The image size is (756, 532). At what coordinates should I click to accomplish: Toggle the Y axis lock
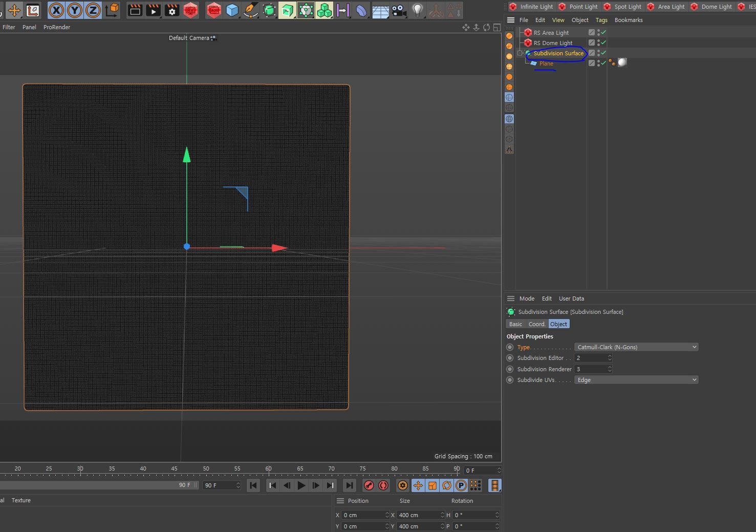pos(75,10)
